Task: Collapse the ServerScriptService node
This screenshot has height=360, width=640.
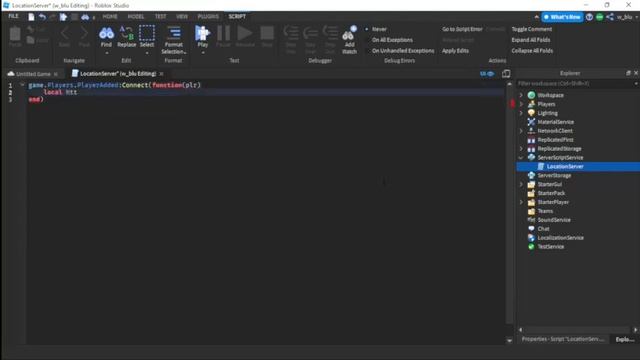Action: click(x=521, y=158)
